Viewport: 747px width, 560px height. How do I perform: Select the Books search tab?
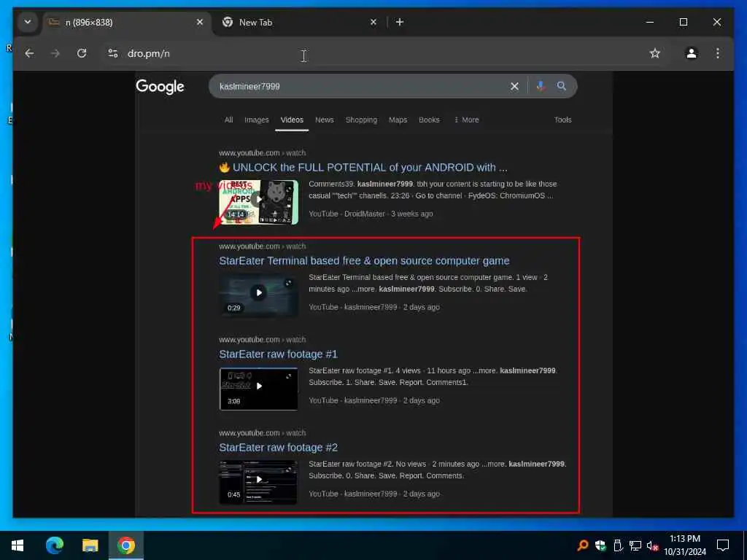click(429, 120)
